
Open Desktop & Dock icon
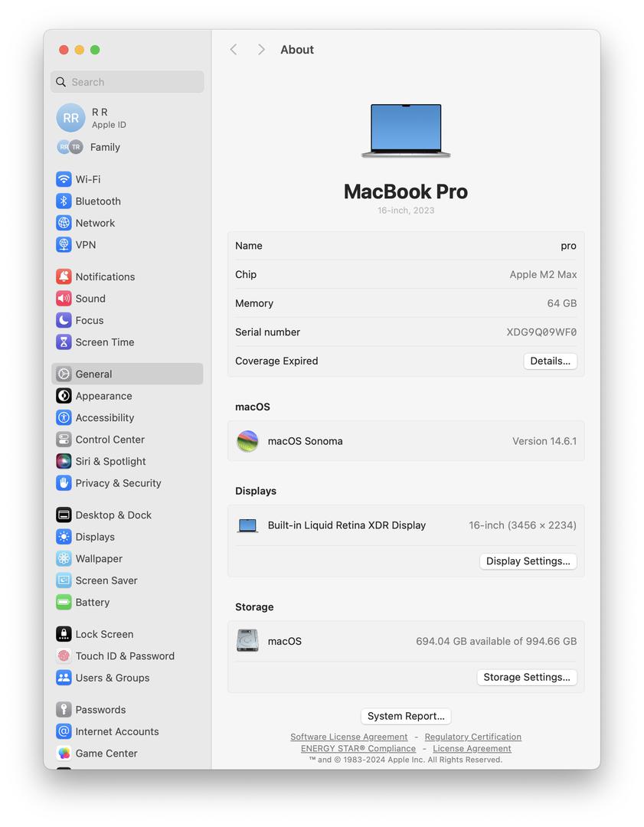(64, 515)
